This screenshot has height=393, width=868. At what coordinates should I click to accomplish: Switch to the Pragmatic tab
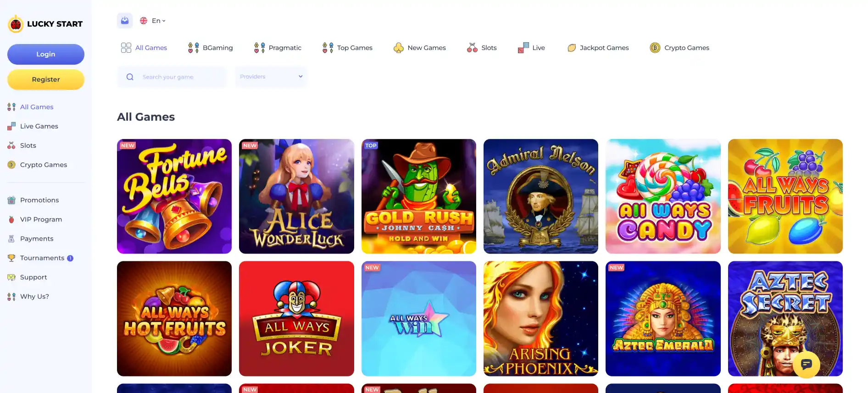[278, 48]
